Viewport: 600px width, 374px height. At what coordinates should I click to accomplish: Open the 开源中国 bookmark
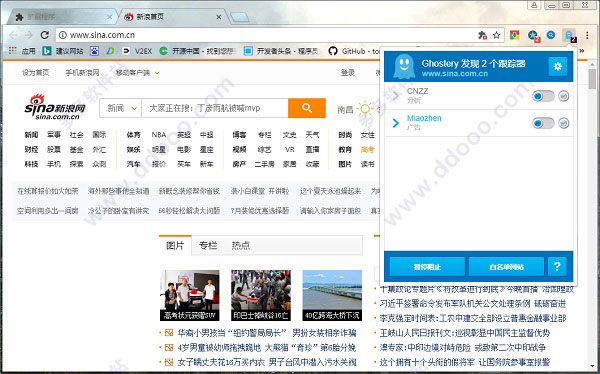pos(197,51)
